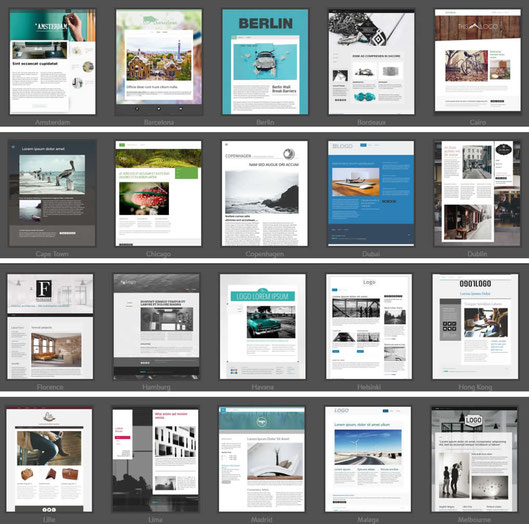Image resolution: width=529 pixels, height=524 pixels.
Task: Select the Barcelona template thumbnail
Action: click(x=159, y=62)
